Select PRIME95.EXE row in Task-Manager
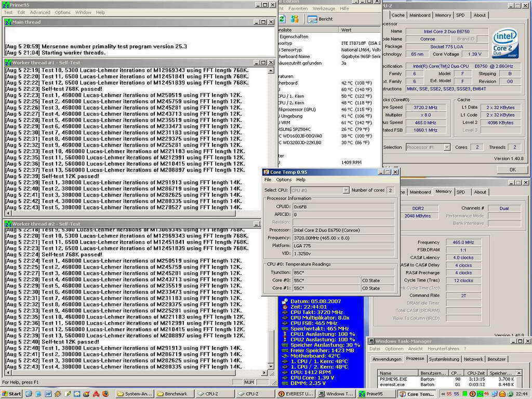532x399 pixels. pyautogui.click(x=448, y=379)
